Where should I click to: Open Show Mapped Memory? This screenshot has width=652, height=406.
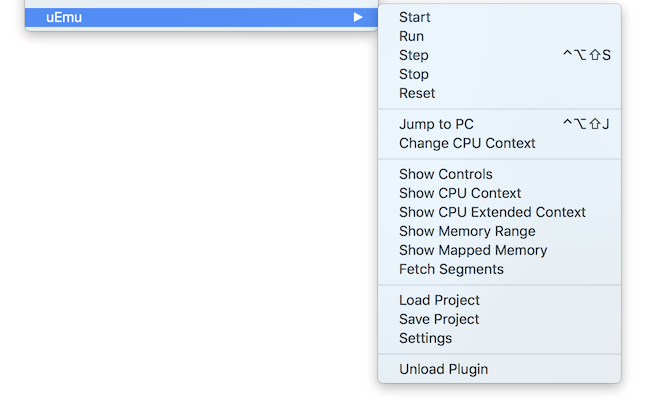473,250
